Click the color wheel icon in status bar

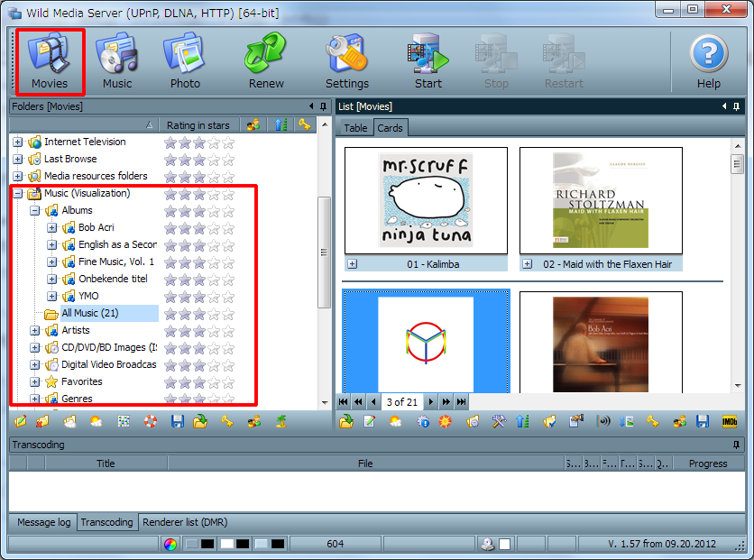[170, 544]
